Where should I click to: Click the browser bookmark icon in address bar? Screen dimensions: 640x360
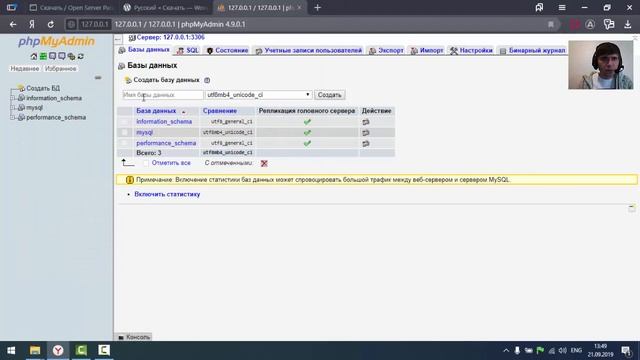(551, 24)
